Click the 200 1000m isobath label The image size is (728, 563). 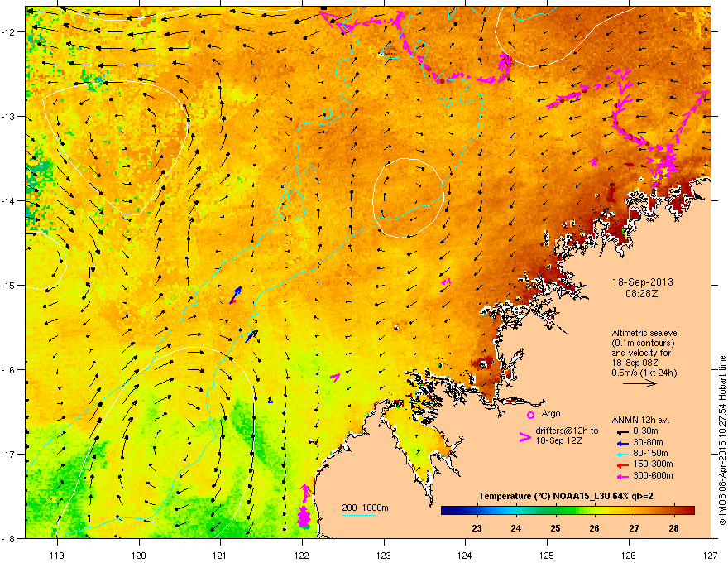point(365,508)
